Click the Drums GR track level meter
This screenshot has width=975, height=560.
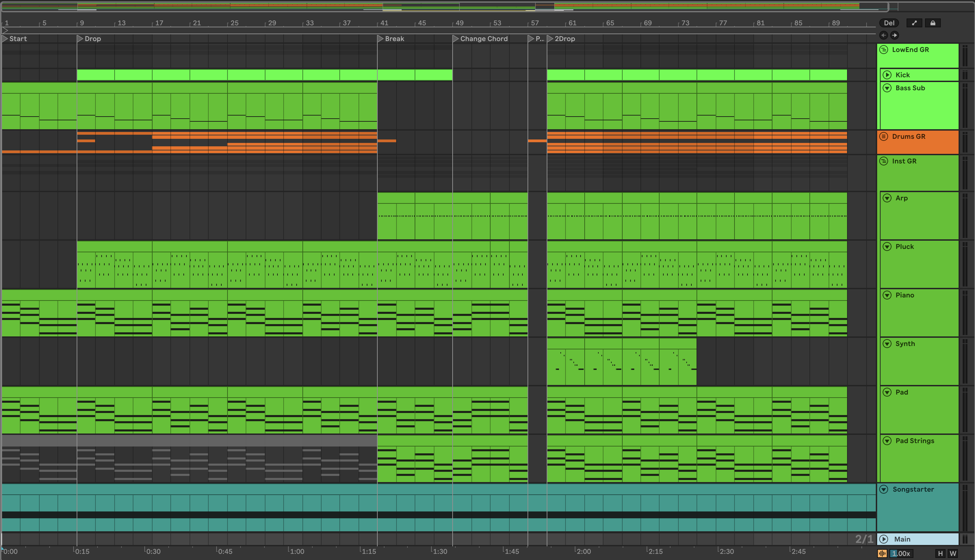click(965, 142)
